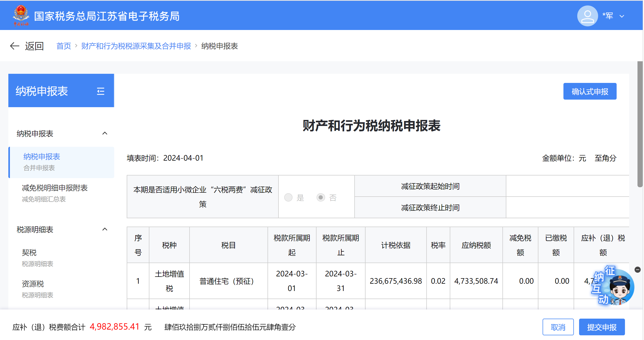Open 资源税 税源明细表 in the sidebar
644x340 pixels.
point(33,284)
